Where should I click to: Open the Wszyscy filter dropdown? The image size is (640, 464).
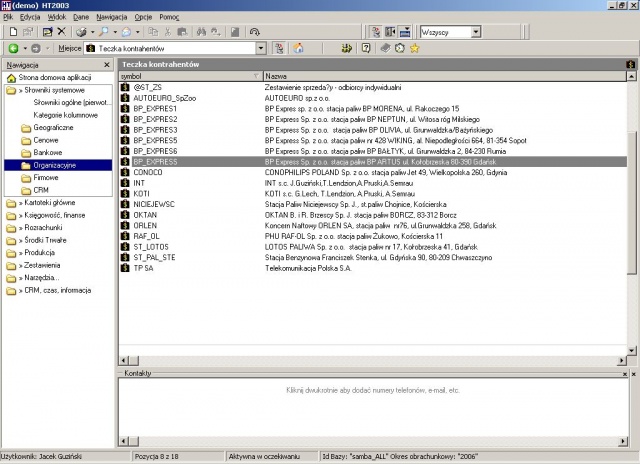coord(476,32)
